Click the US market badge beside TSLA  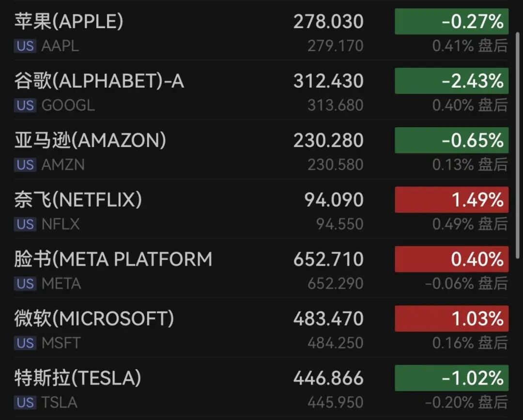pyautogui.click(x=25, y=403)
